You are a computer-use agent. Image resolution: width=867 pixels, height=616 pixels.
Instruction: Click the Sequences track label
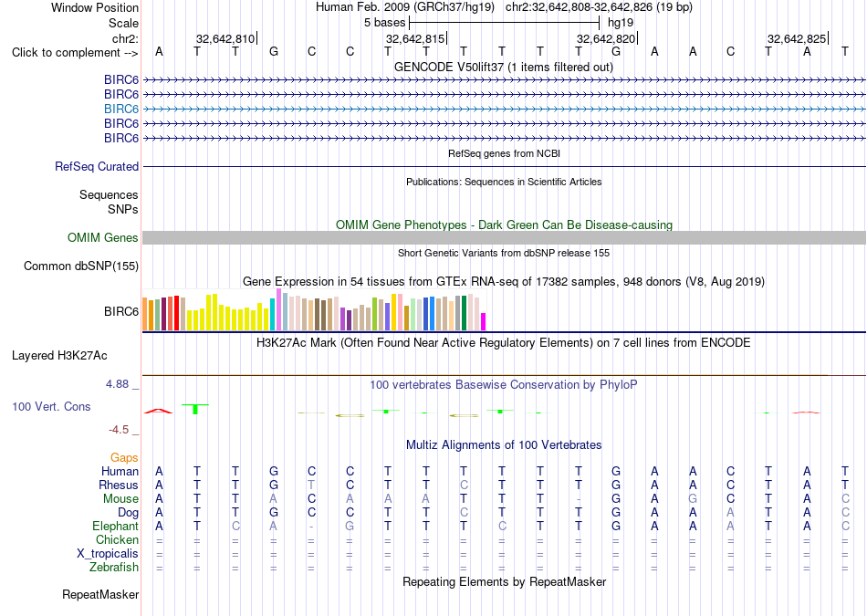tap(109, 194)
